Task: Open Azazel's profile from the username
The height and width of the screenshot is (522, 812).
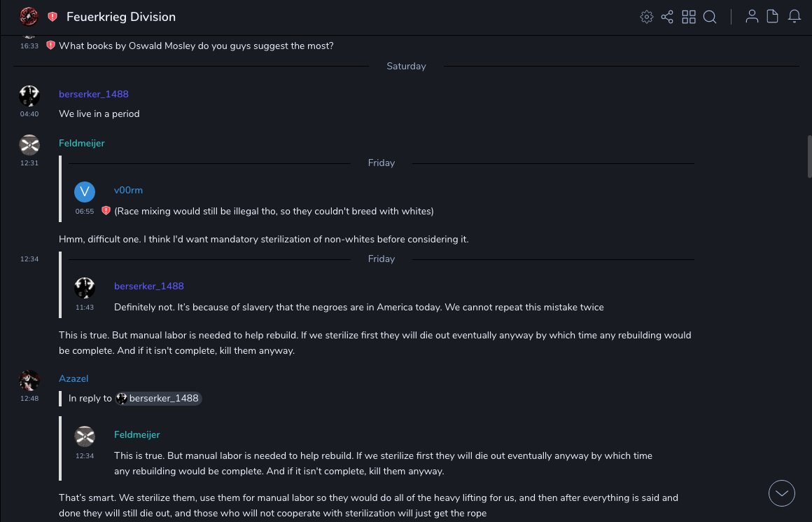Action: pos(73,378)
